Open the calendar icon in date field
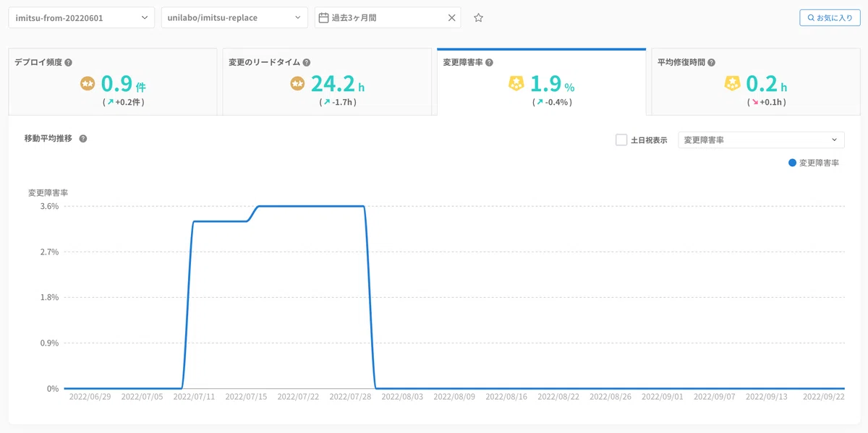This screenshot has height=433, width=868. click(324, 17)
